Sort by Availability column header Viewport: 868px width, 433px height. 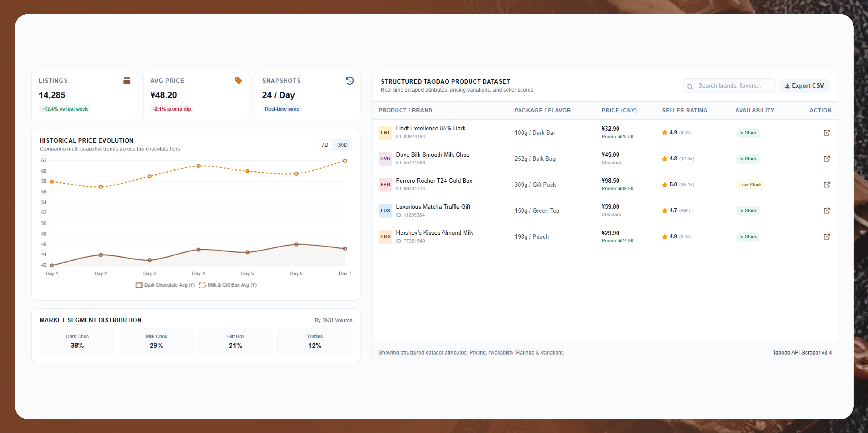tap(754, 110)
